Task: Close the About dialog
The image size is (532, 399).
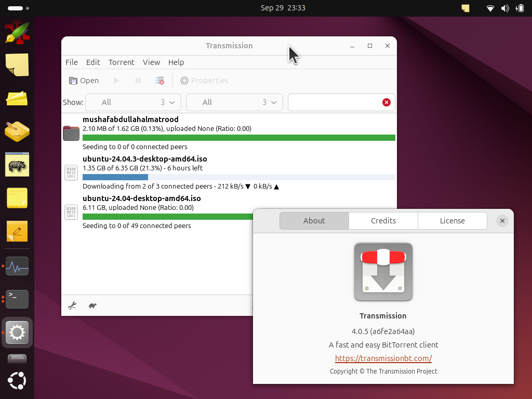Action: (502, 221)
